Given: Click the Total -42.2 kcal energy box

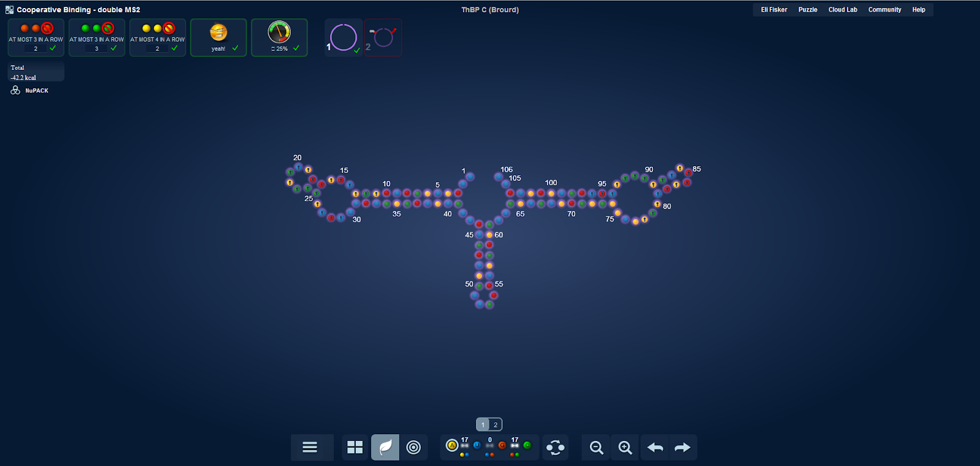Looking at the screenshot, I should point(36,72).
